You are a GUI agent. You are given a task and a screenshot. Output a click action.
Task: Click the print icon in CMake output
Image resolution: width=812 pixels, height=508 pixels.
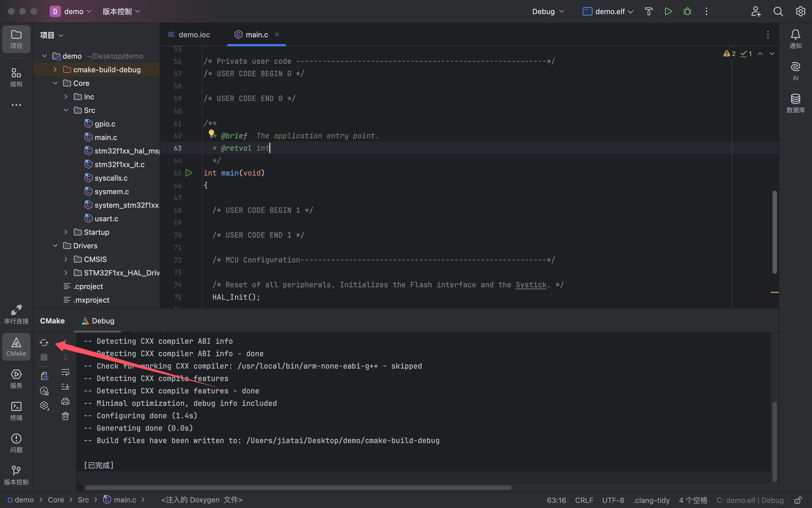pyautogui.click(x=65, y=402)
